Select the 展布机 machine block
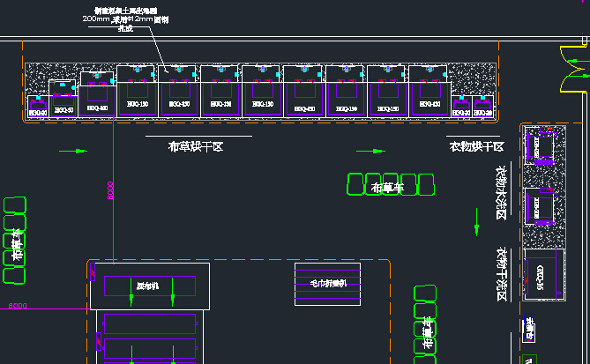The width and height of the screenshot is (590, 364). coord(150,286)
